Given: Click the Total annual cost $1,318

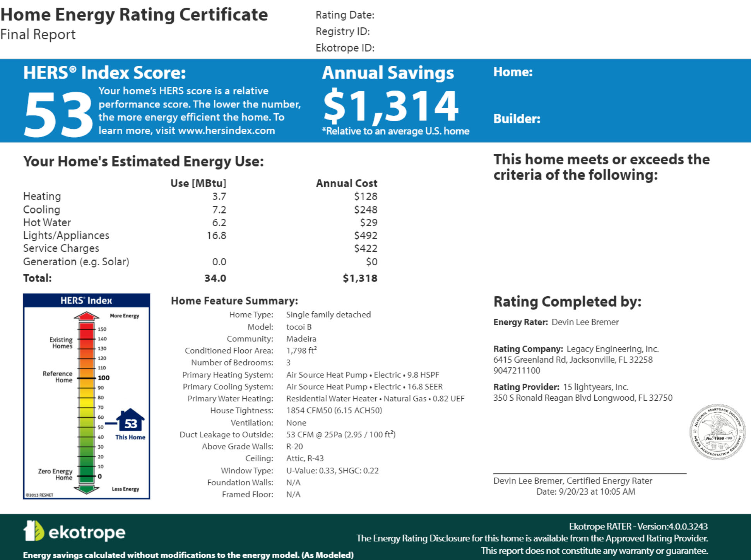Looking at the screenshot, I should 360,278.
